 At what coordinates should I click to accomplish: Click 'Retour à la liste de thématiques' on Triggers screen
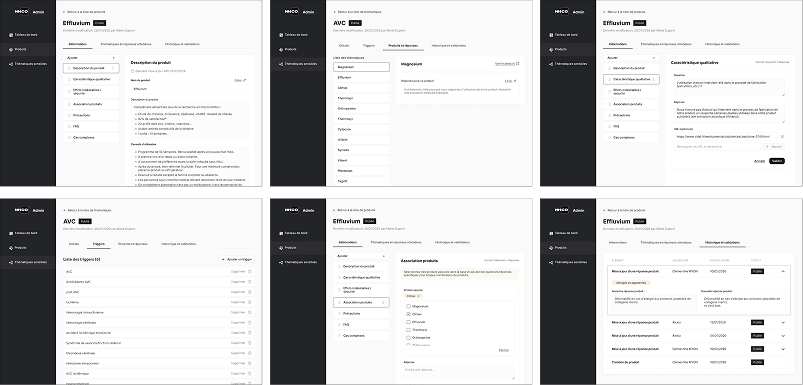click(87, 210)
